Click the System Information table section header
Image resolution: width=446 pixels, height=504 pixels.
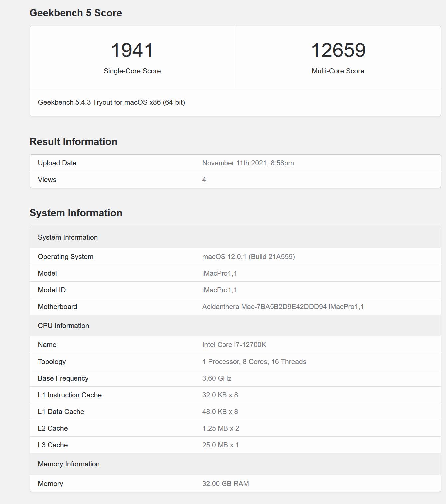pyautogui.click(x=68, y=237)
